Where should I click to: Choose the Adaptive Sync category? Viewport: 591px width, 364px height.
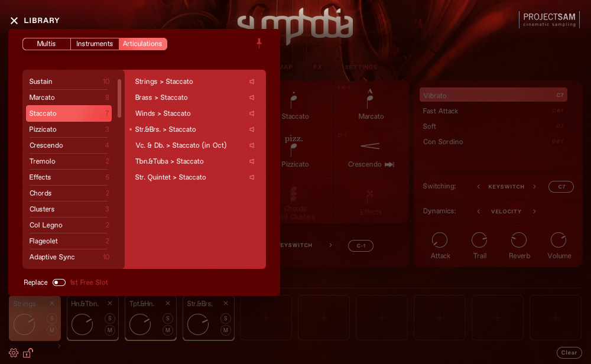[x=69, y=257]
